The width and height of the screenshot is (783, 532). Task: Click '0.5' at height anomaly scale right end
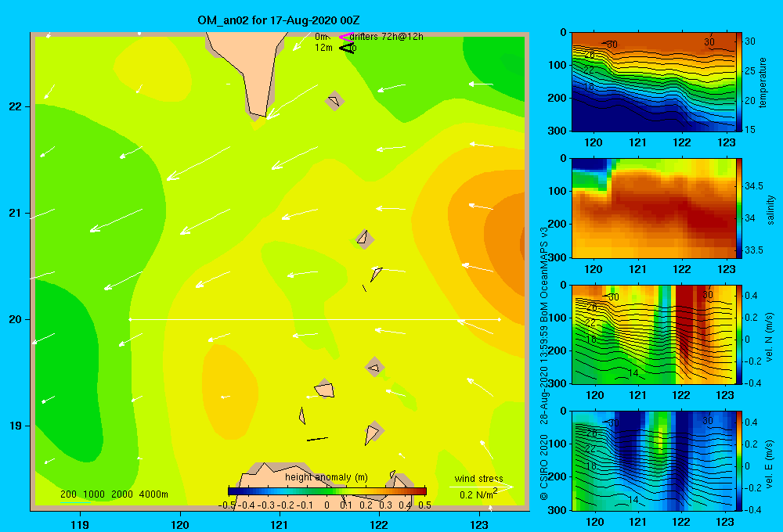tap(425, 505)
